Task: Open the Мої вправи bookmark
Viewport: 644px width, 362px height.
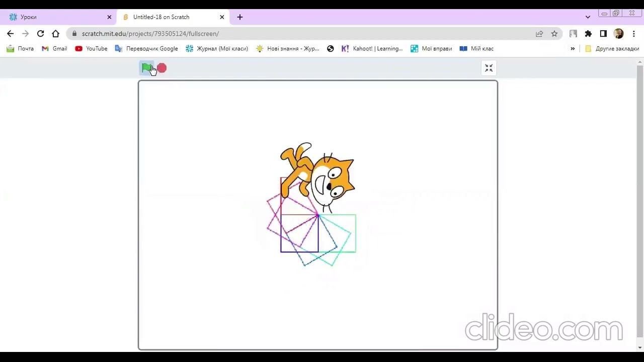Action: (x=431, y=49)
